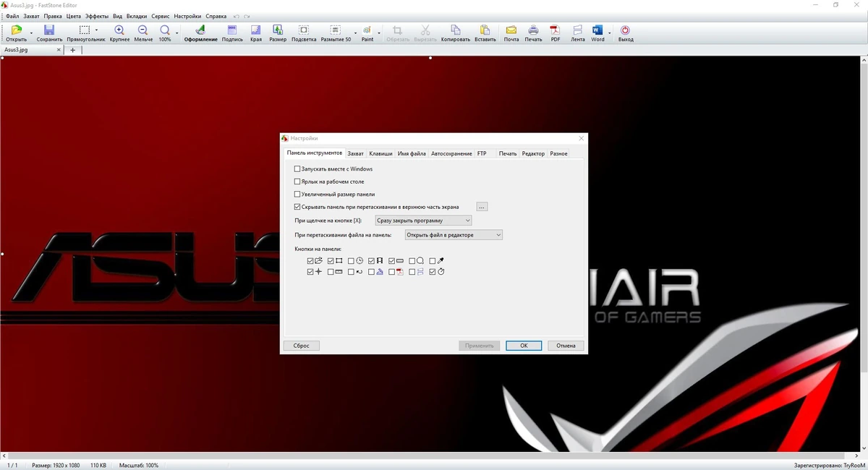Select the Asus3.jpg document tab
The width and height of the screenshot is (868, 470).
(x=32, y=50)
